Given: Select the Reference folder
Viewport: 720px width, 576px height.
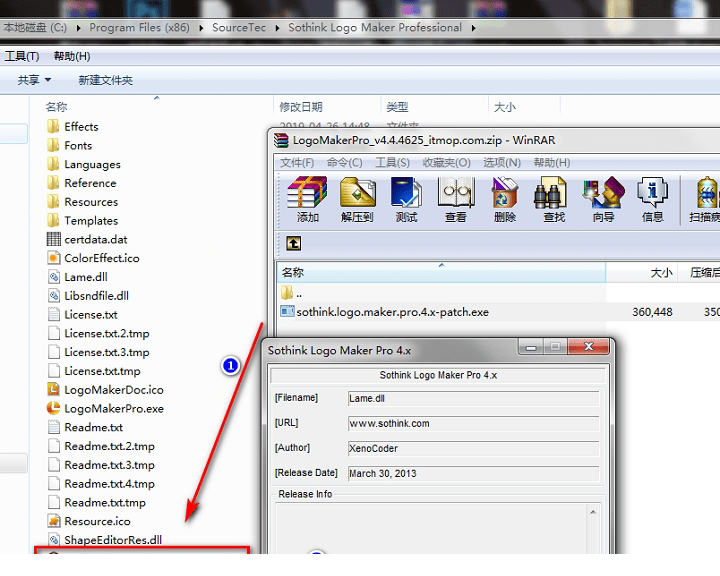Looking at the screenshot, I should coord(81,183).
